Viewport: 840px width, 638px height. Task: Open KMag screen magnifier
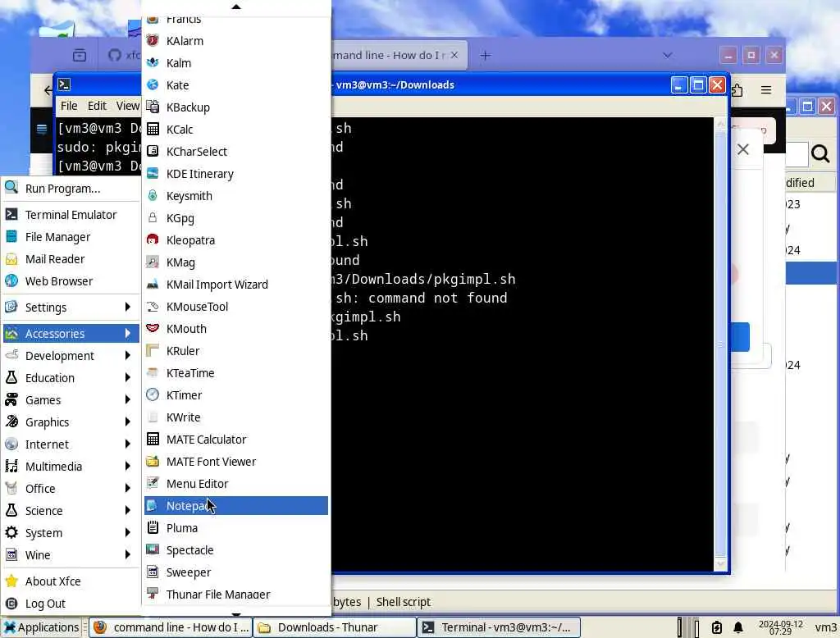point(235,262)
